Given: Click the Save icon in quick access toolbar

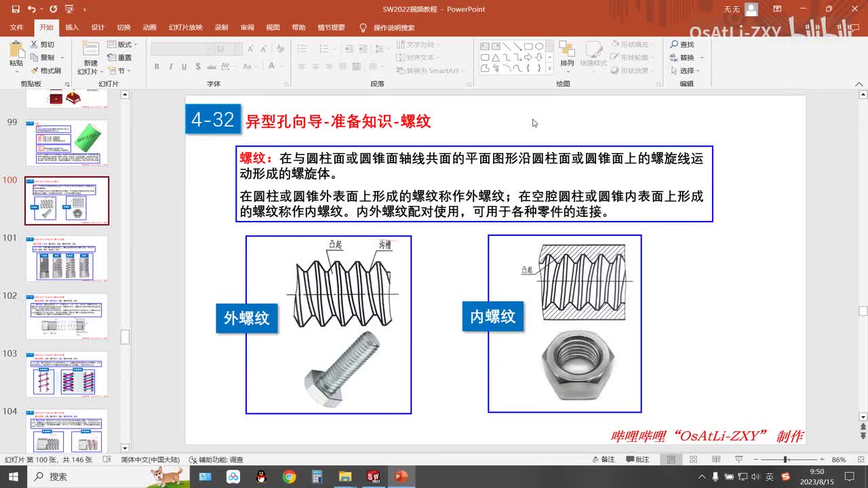Looking at the screenshot, I should coord(15,9).
